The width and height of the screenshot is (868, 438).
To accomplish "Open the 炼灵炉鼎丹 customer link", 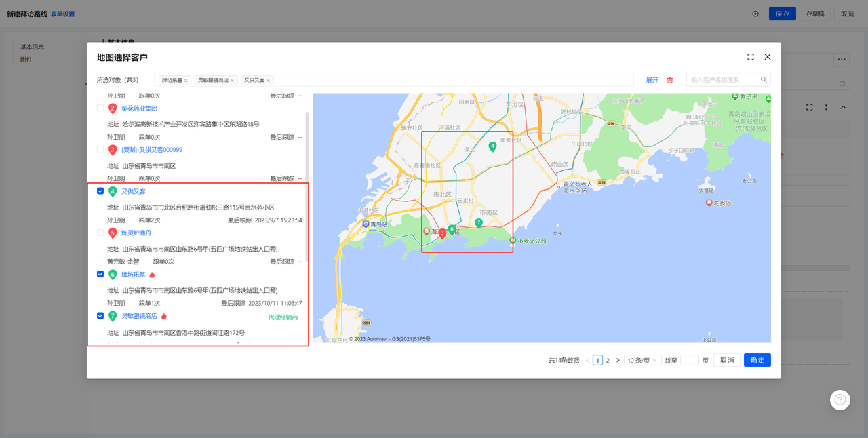I will (x=136, y=233).
